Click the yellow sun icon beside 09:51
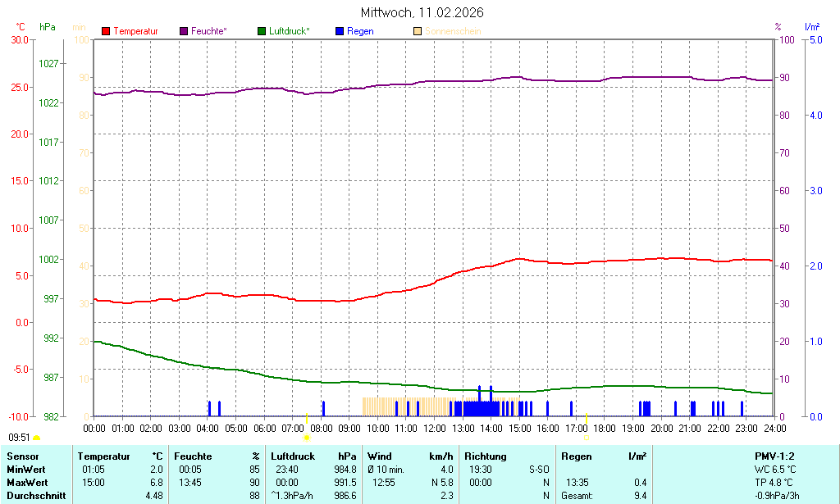The width and height of the screenshot is (840, 504). [x=36, y=438]
